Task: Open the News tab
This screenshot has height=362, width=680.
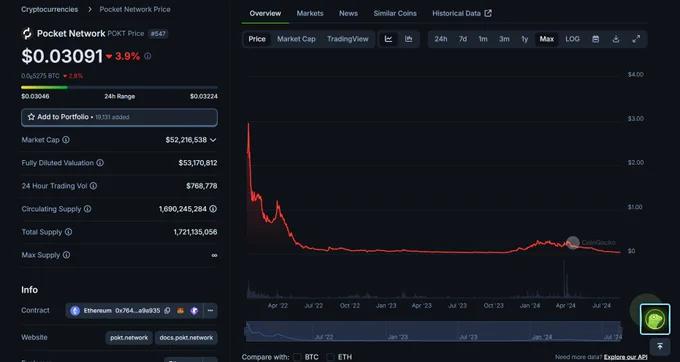Action: pos(348,13)
